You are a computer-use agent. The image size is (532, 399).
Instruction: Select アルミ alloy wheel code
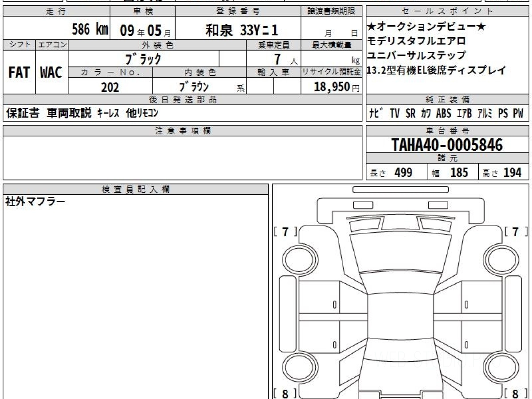[x=485, y=113]
